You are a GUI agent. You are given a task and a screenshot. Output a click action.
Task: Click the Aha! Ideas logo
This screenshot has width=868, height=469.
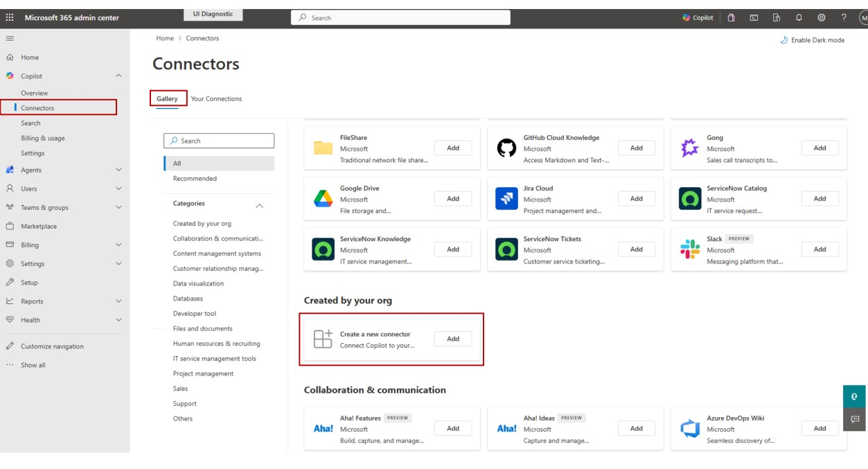click(506, 429)
